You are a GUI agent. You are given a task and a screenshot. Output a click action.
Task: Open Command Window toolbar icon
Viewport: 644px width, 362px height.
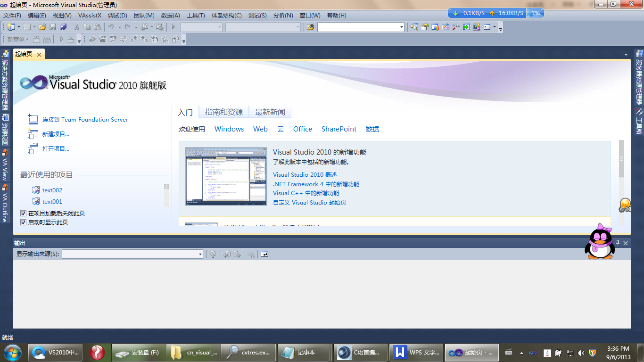pyautogui.click(x=487, y=27)
